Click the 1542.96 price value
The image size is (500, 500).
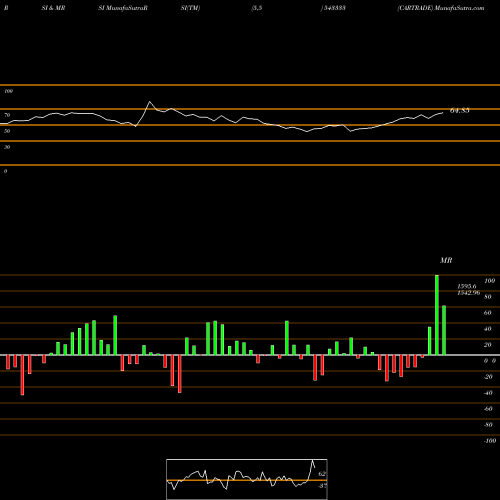pos(468,293)
